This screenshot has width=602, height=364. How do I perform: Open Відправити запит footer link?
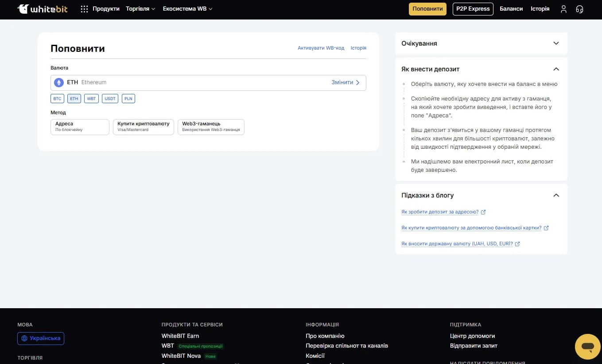(474, 346)
